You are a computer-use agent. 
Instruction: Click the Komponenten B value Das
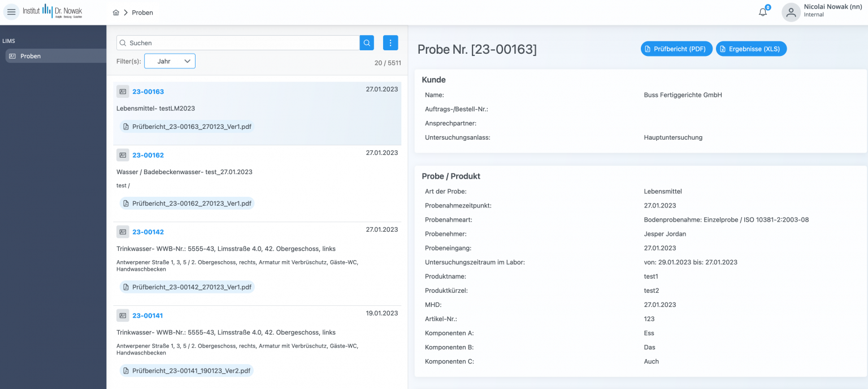pyautogui.click(x=649, y=347)
